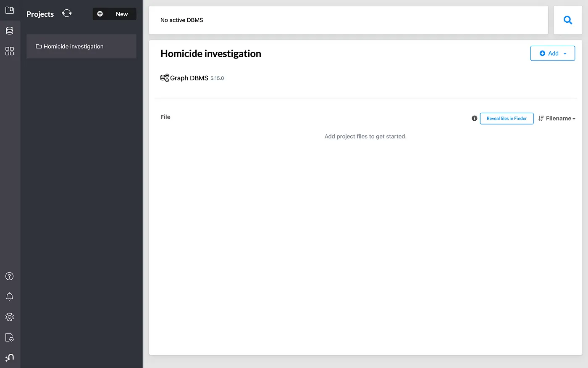This screenshot has height=368, width=588.
Task: Click the Graph DBMS database icon
Action: coord(164,78)
